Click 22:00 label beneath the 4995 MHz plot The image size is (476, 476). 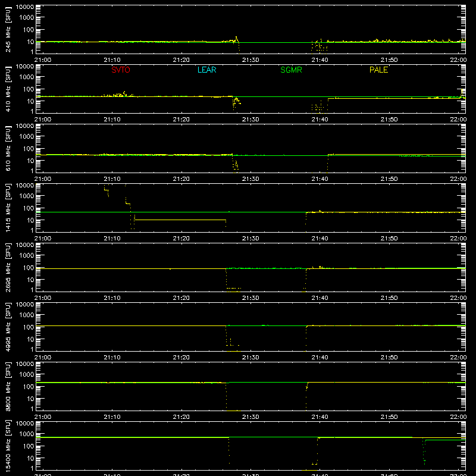coord(458,358)
